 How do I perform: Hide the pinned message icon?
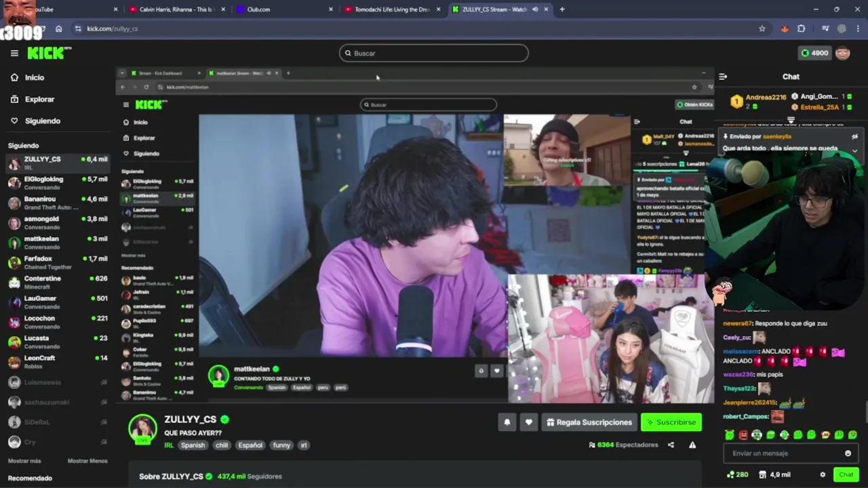click(854, 136)
